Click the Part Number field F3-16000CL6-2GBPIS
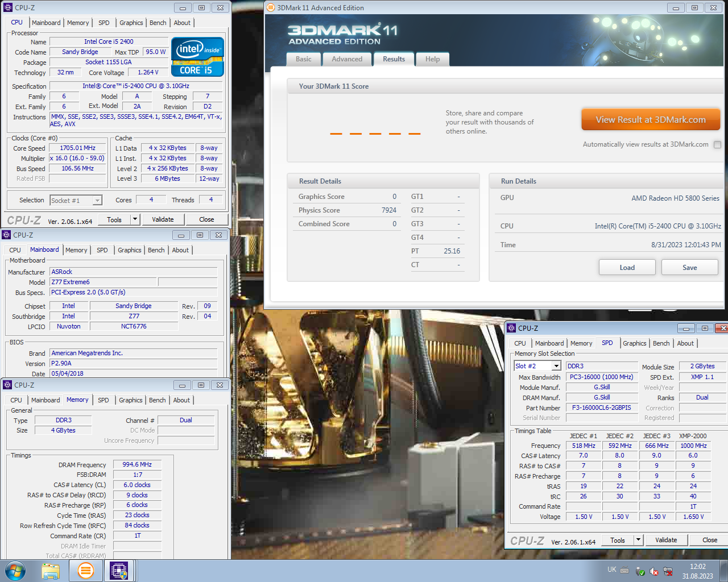The width and height of the screenshot is (728, 582). click(x=602, y=408)
